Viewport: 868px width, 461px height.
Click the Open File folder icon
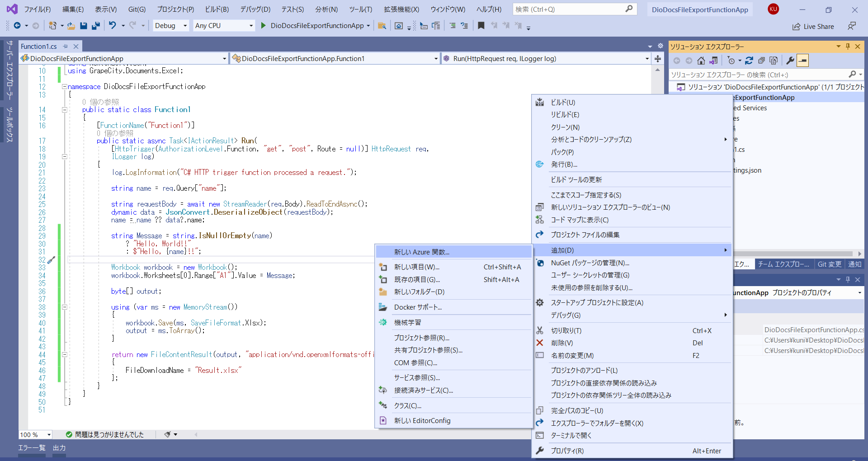point(71,26)
